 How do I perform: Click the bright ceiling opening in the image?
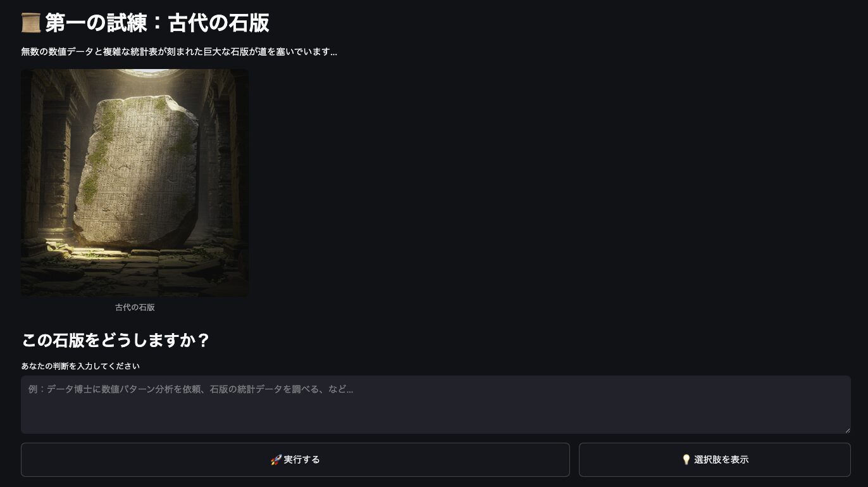pos(152,73)
